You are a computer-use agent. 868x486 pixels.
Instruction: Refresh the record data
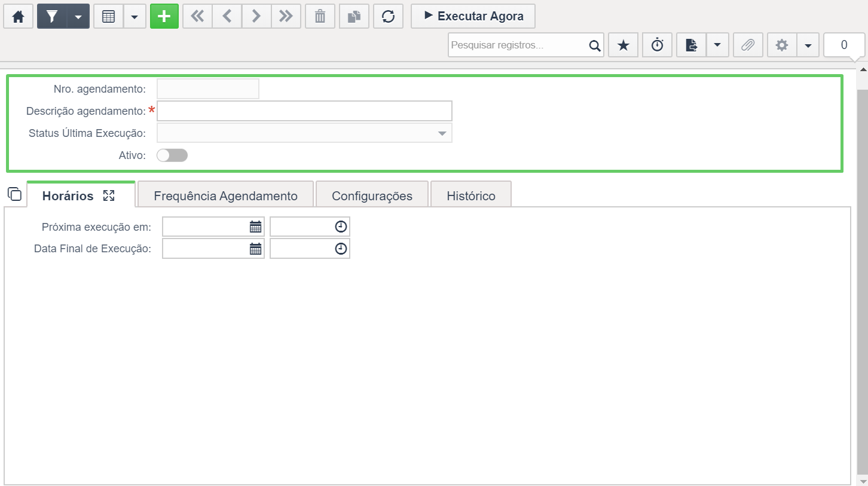(x=388, y=17)
